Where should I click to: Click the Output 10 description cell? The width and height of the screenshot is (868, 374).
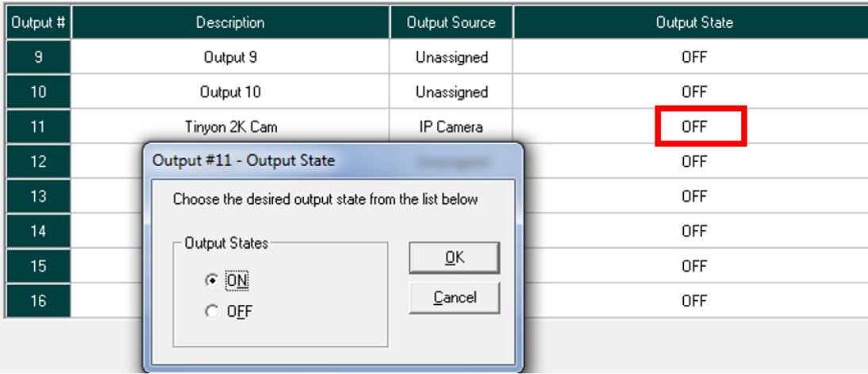point(230,92)
